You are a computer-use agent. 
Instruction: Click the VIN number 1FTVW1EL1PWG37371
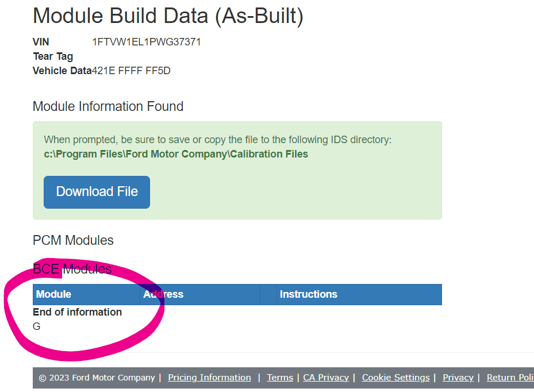(x=147, y=42)
